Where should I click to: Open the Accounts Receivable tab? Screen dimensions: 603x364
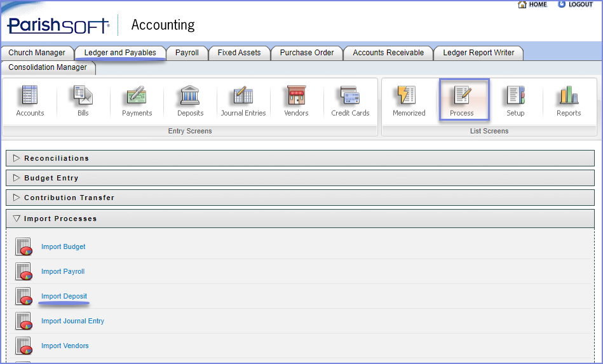[388, 53]
